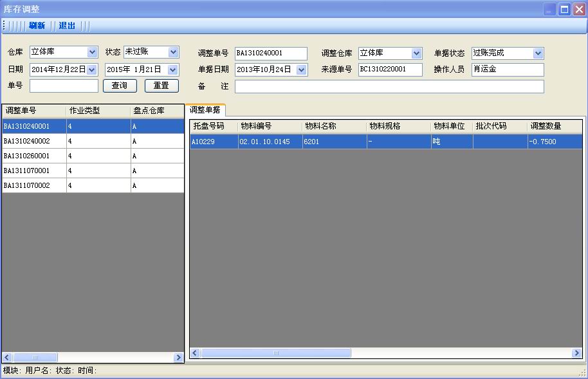Switch to the 调整单据 tab
This screenshot has height=379, width=588.
[x=205, y=110]
